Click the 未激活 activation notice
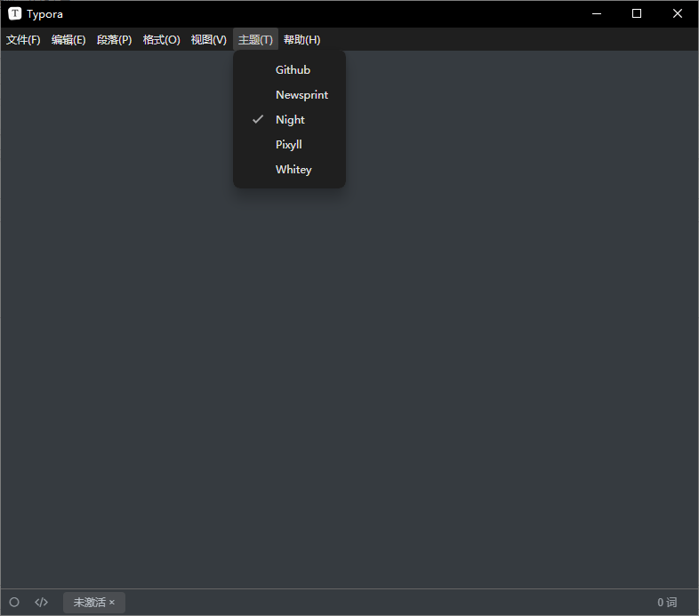 [x=90, y=603]
